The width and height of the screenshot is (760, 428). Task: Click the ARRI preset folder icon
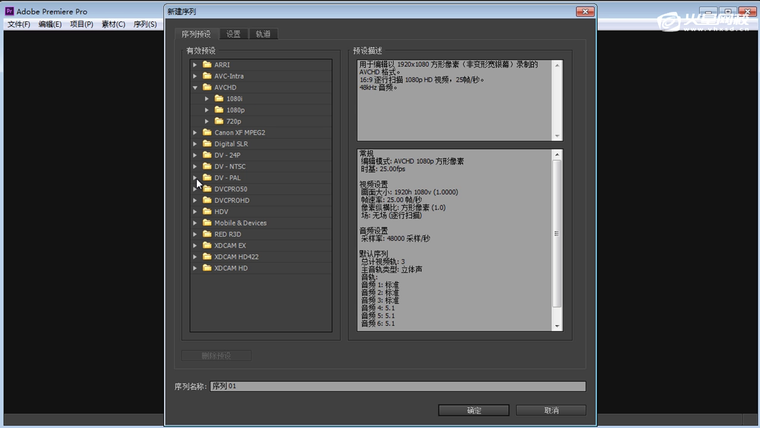207,65
